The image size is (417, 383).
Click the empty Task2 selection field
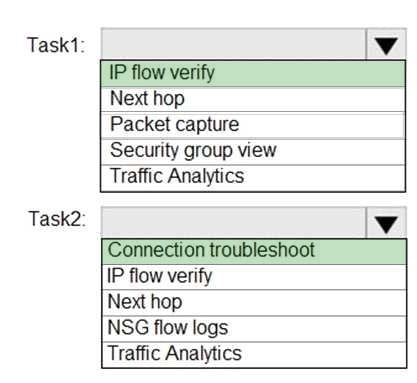point(233,223)
